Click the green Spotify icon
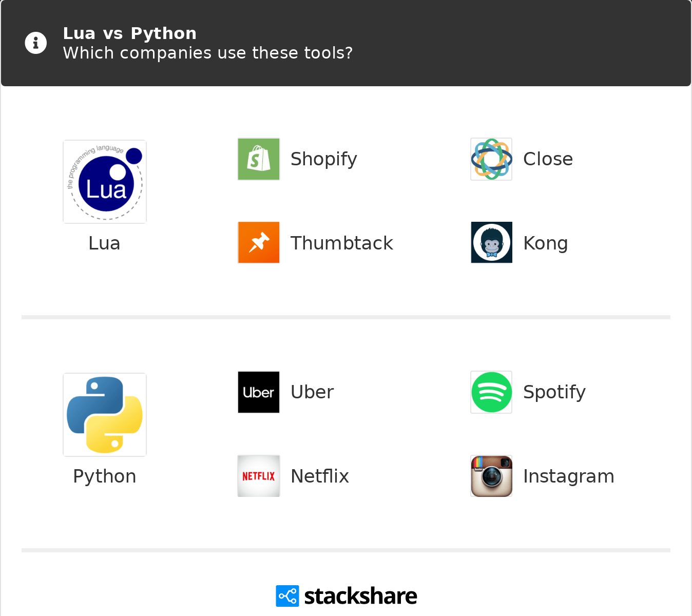This screenshot has width=692, height=616. [491, 392]
